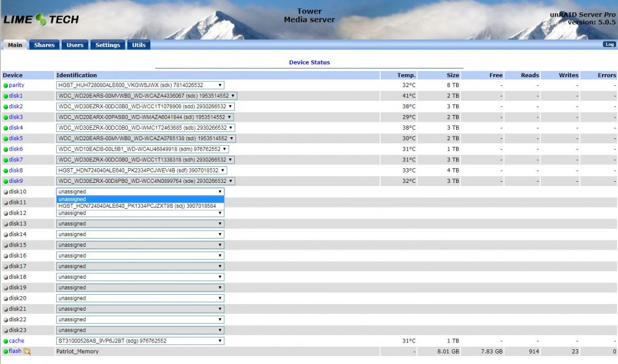Image resolution: width=618 pixels, height=364 pixels.
Task: Expand the parity drive selection dropdown
Action: click(140, 85)
